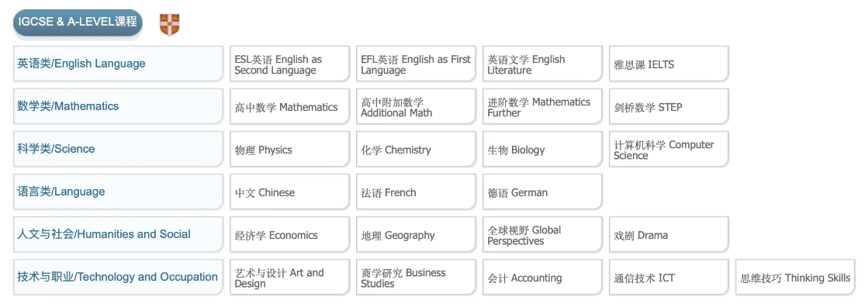The image size is (868, 304).
Task: Click the Cambridge shield crest icon
Action: tap(169, 25)
